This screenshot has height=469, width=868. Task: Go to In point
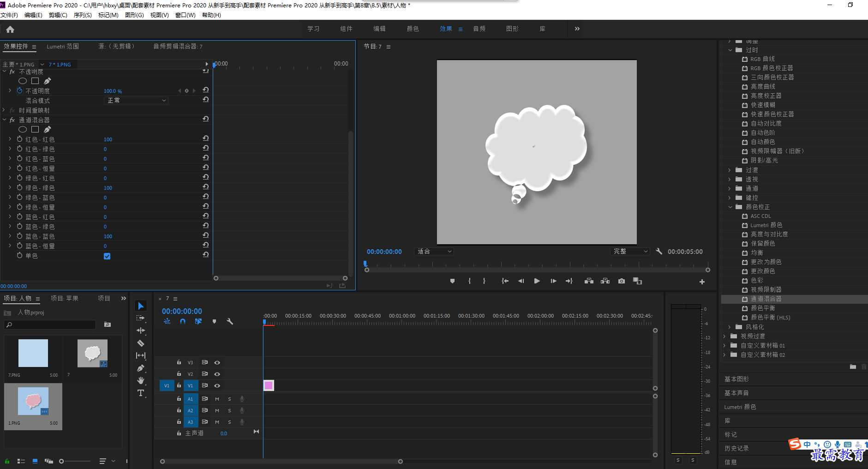pyautogui.click(x=505, y=281)
